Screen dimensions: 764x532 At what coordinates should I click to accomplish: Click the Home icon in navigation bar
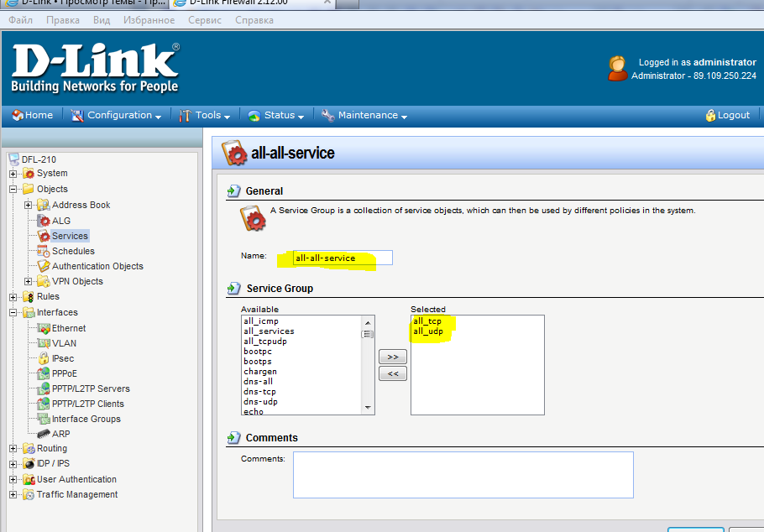(x=18, y=116)
